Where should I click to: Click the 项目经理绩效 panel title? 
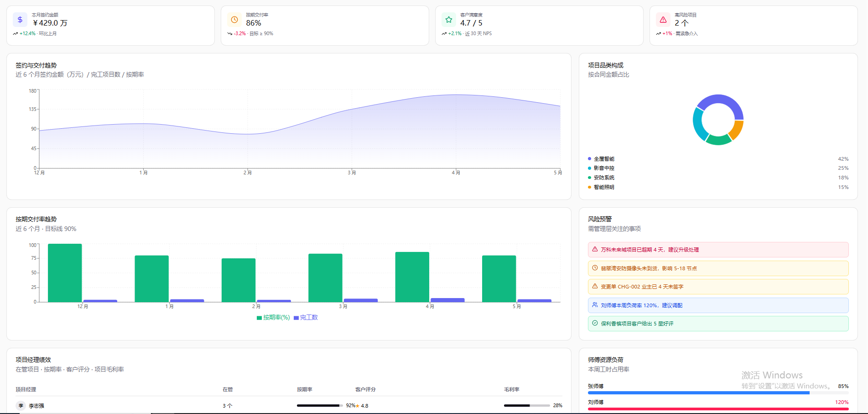click(33, 360)
